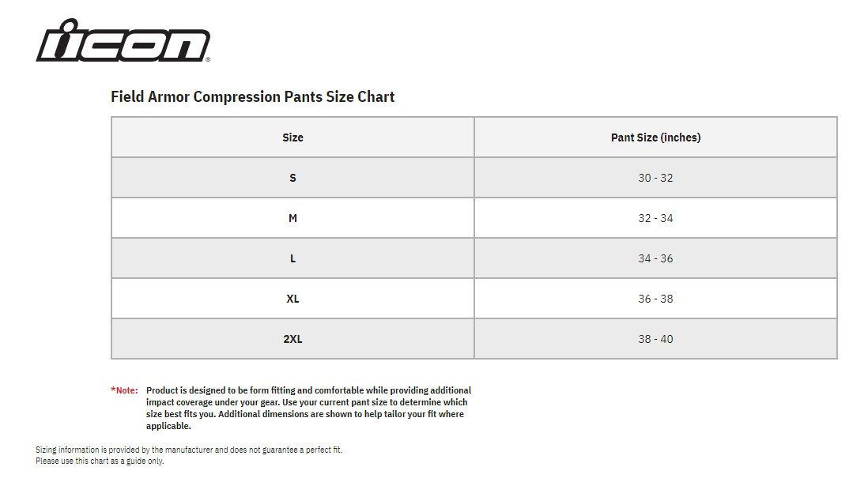Select the L size cell
Screen dimensions: 868x497
pyautogui.click(x=292, y=258)
